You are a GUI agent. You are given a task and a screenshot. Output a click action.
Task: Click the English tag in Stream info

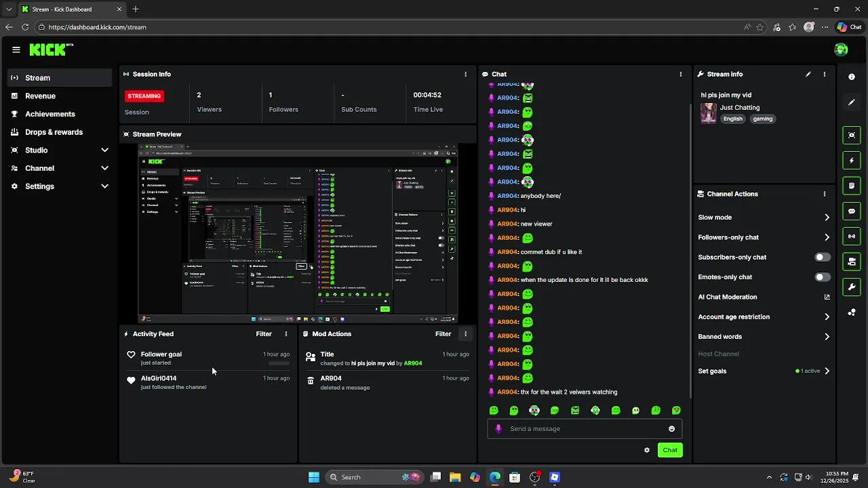733,119
